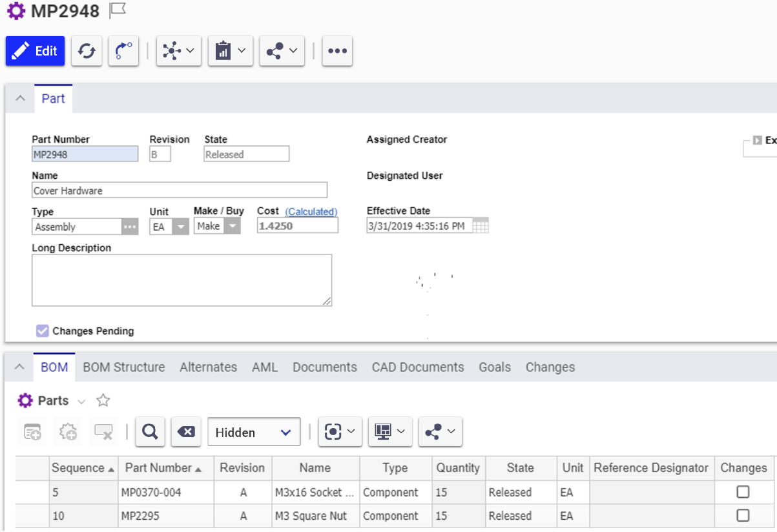Open the BOM grid share dropdown
The image size is (777, 532).
(440, 432)
